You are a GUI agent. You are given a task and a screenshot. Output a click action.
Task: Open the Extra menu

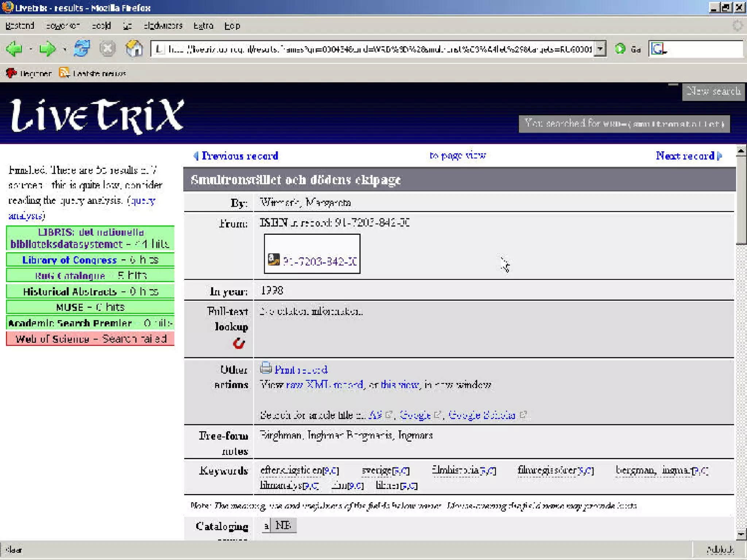203,26
